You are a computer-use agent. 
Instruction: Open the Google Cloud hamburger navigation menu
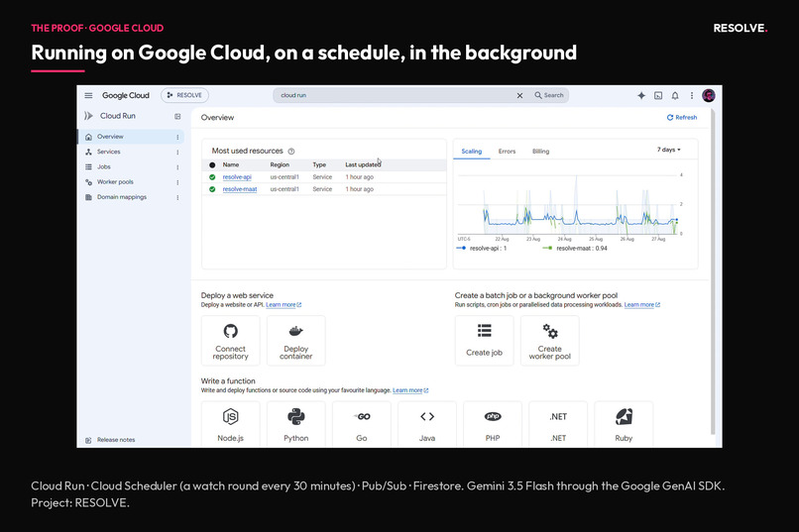(x=88, y=95)
